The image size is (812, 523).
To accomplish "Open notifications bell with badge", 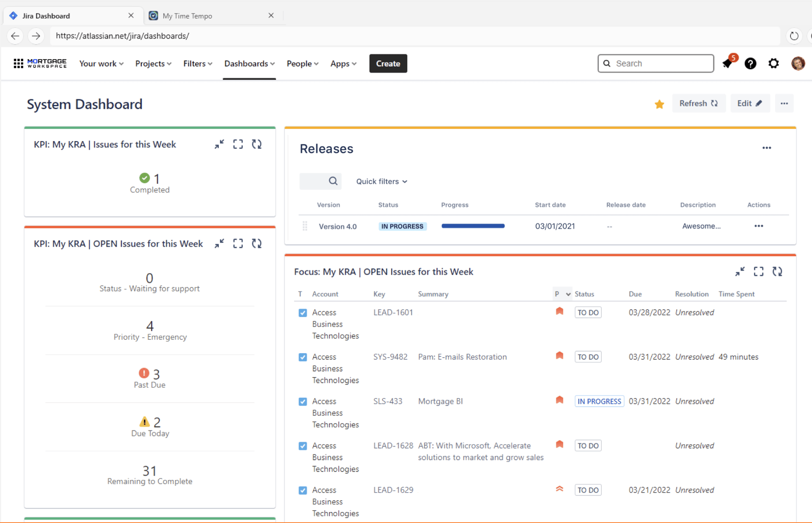I will tap(728, 63).
